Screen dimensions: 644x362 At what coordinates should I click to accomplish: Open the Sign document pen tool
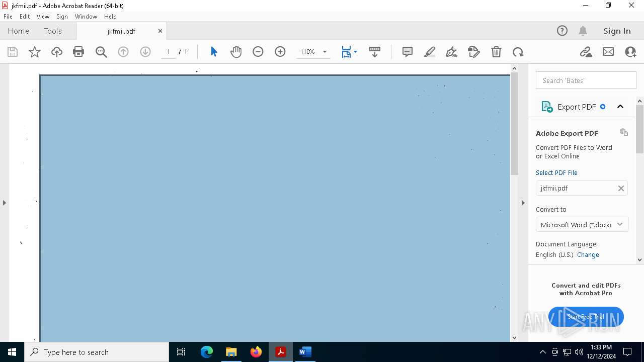point(452,52)
